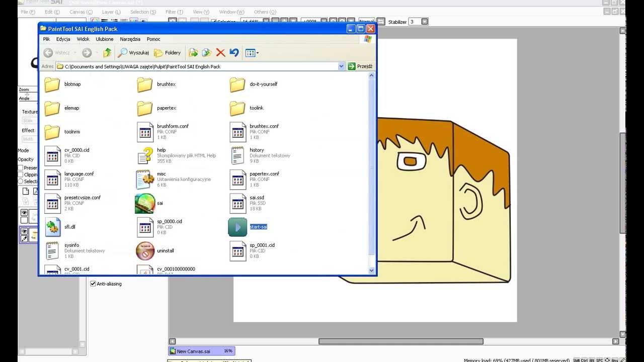644x362 pixels.
Task: Open the toolnrm folder
Action: 52,132
